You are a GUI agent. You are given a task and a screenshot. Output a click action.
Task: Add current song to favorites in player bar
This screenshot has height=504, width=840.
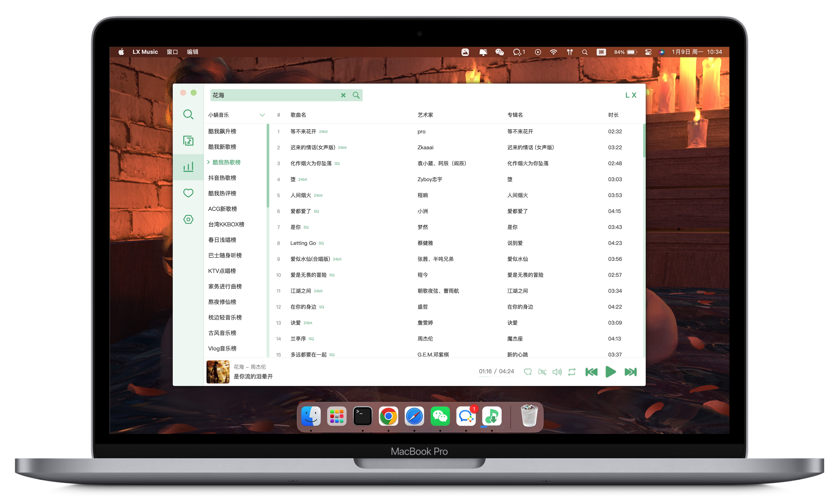528,372
